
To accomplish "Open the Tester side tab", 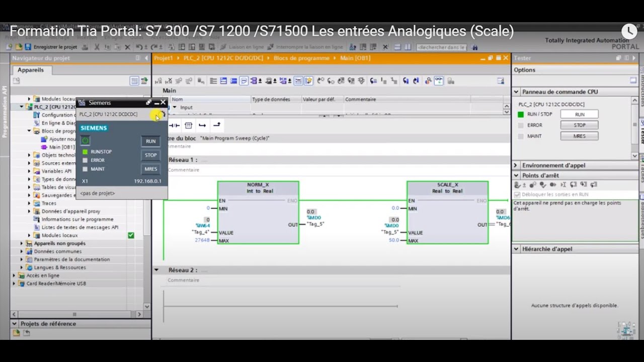I will click(641, 132).
